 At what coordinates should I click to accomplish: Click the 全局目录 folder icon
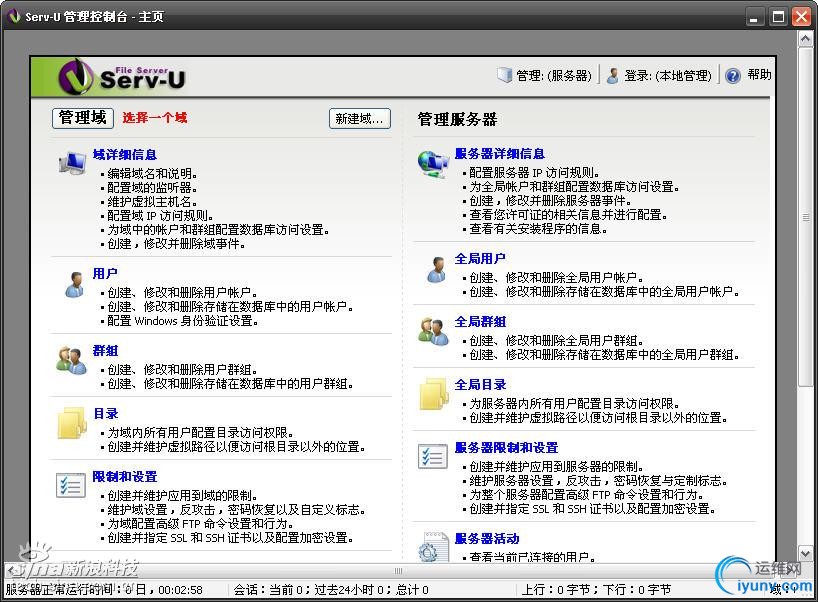(x=434, y=394)
